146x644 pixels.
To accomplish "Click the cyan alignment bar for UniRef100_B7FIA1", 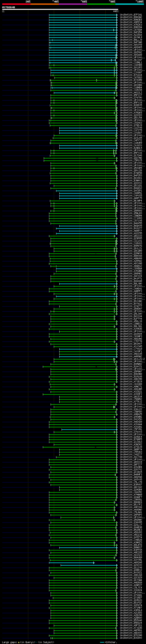I will click(83, 15).
